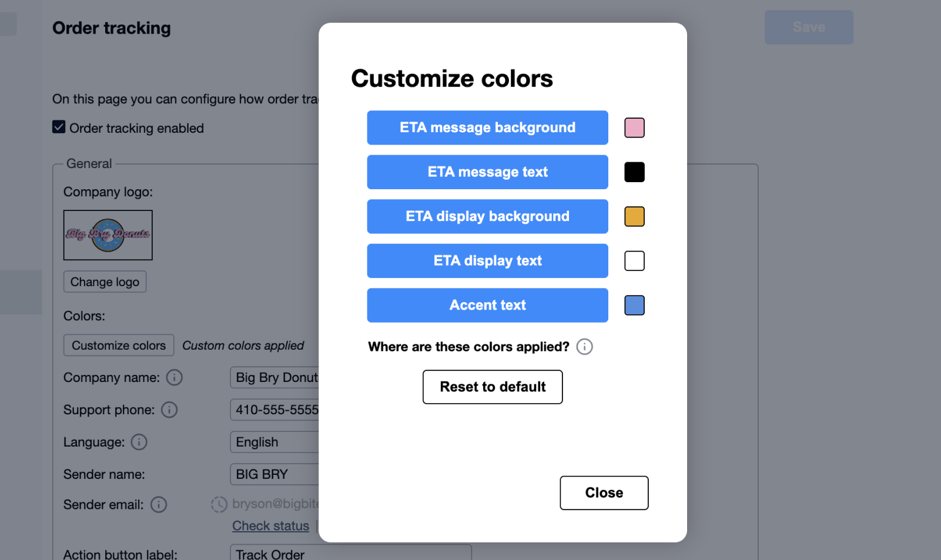Click 'Reset to default' in the dialog
941x560 pixels.
(493, 387)
